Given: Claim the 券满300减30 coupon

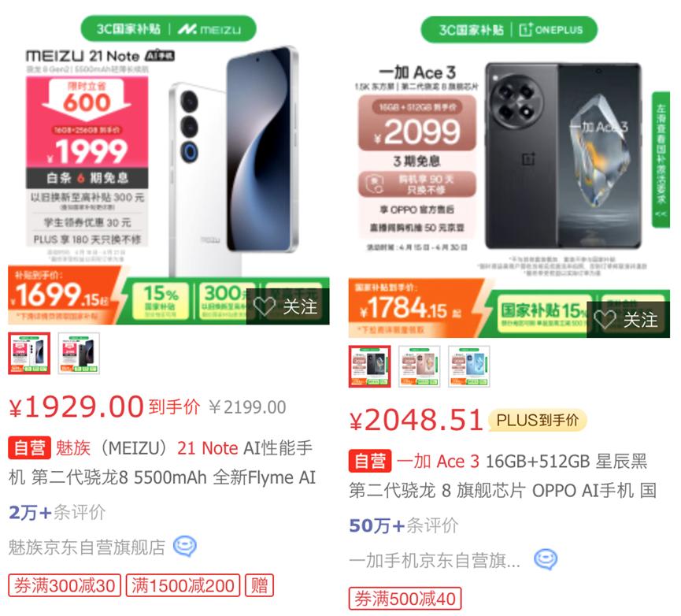Looking at the screenshot, I should pos(65,585).
